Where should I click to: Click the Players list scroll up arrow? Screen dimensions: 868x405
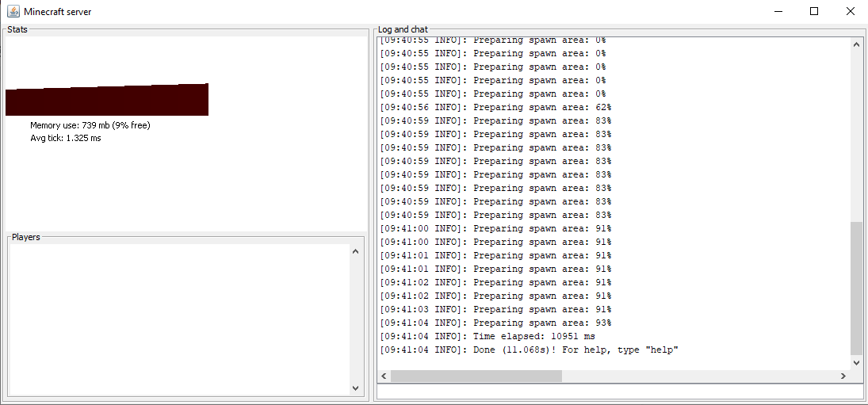(x=355, y=252)
